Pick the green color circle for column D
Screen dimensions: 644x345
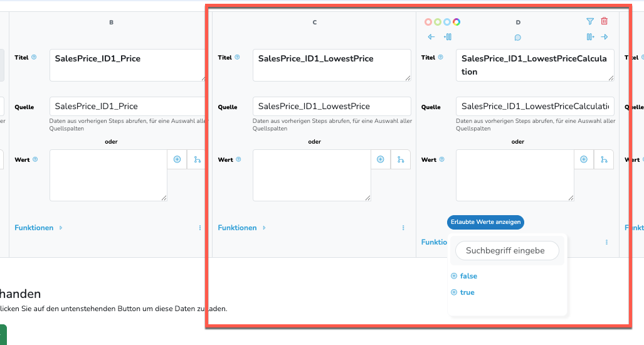coord(438,22)
